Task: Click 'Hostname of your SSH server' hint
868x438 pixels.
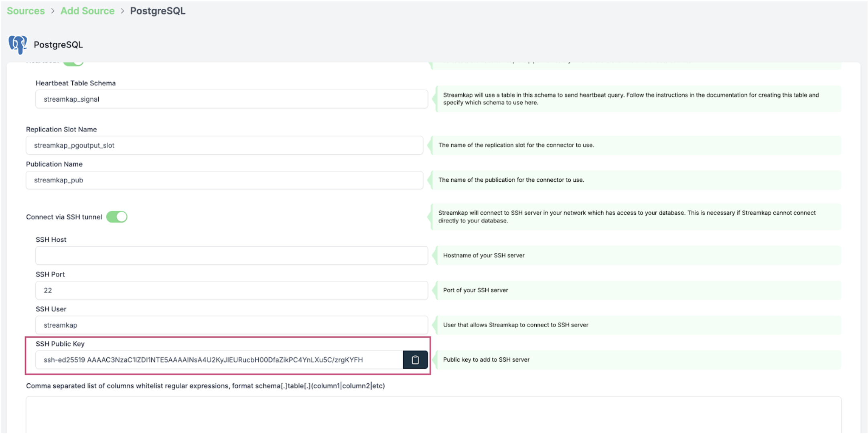Action: 484,255
